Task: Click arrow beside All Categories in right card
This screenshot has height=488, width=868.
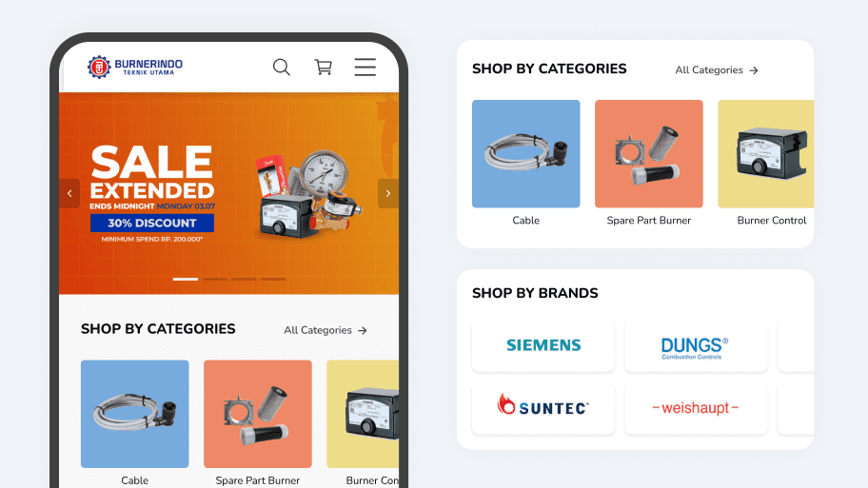Action: coord(754,70)
